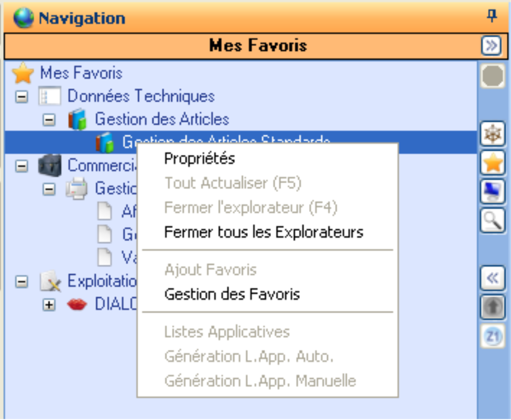The width and height of the screenshot is (511, 420).
Task: Click the Z1 sidebar icon
Action: [x=492, y=336]
